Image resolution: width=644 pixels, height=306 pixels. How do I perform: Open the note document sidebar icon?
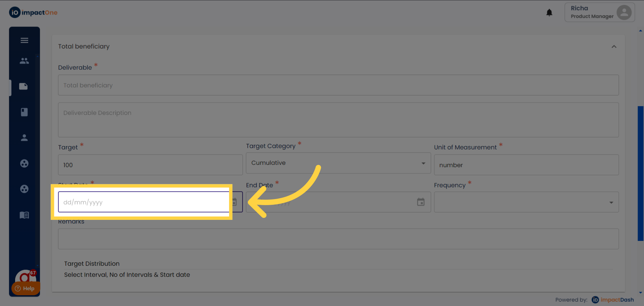[23, 86]
